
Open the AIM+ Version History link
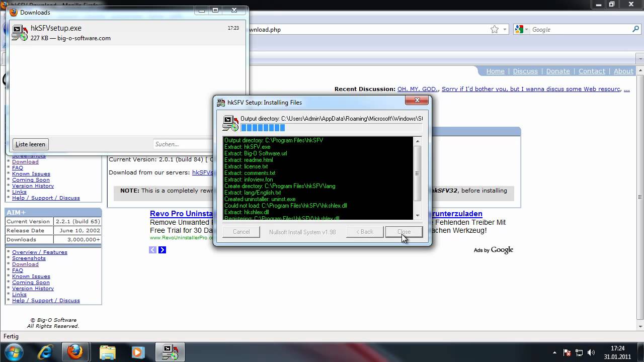pyautogui.click(x=33, y=289)
